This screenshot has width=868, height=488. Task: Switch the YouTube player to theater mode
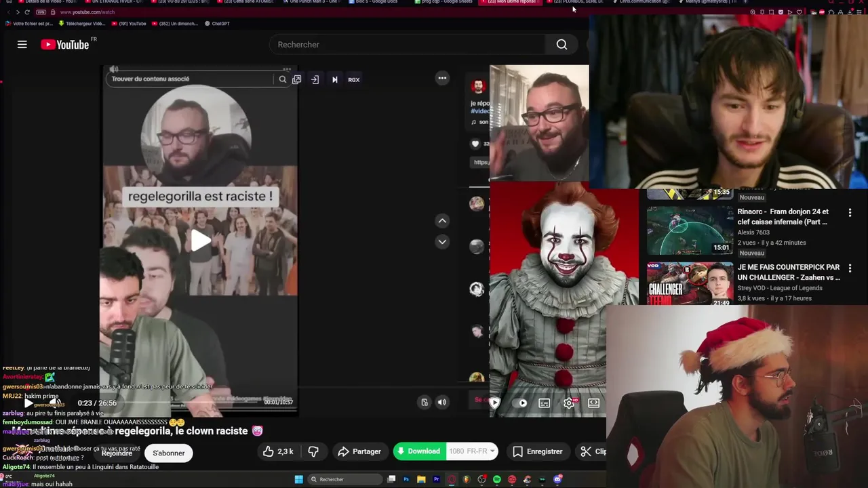coord(593,403)
